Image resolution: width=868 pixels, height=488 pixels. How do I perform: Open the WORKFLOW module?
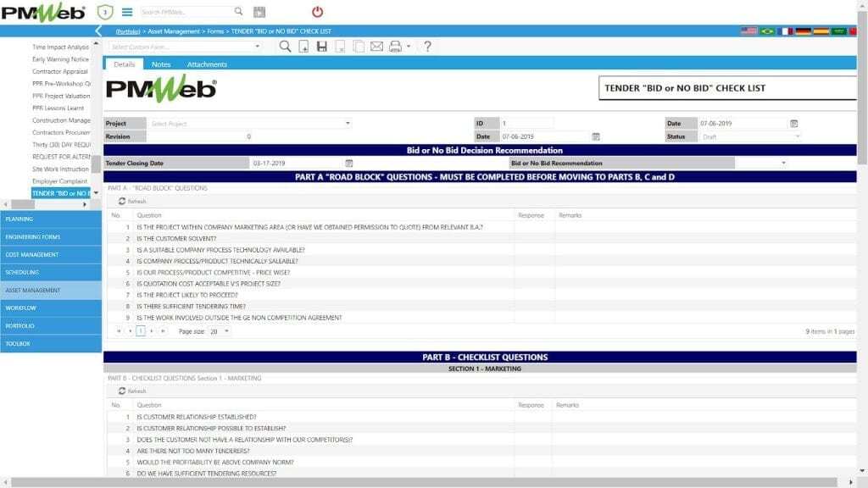click(x=51, y=308)
